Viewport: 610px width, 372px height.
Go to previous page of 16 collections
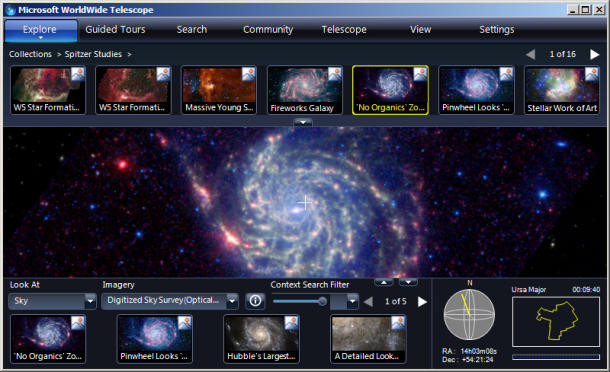[530, 54]
